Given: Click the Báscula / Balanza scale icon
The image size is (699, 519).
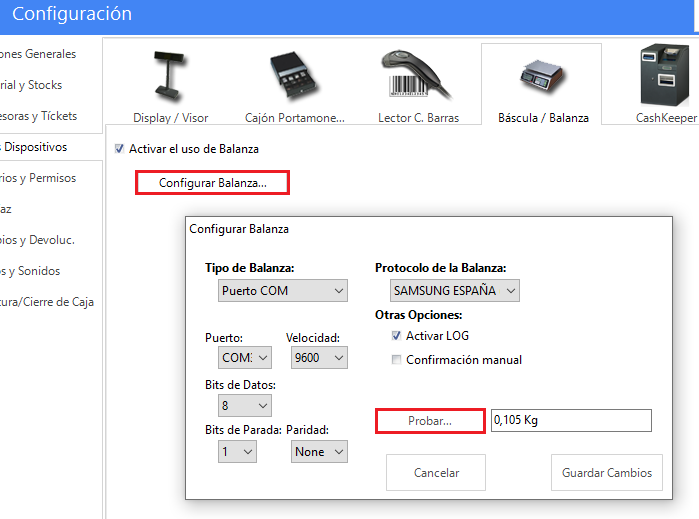Looking at the screenshot, I should click(x=542, y=75).
